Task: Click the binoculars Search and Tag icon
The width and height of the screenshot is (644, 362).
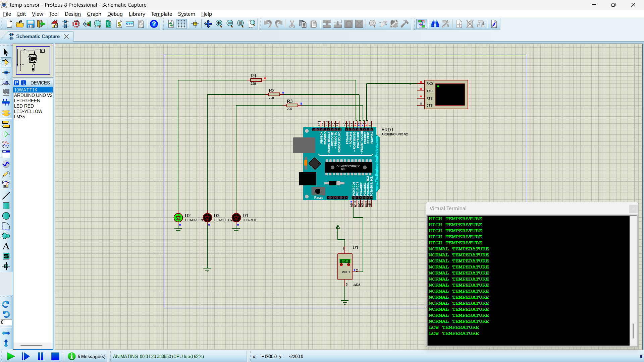Action: (435, 24)
